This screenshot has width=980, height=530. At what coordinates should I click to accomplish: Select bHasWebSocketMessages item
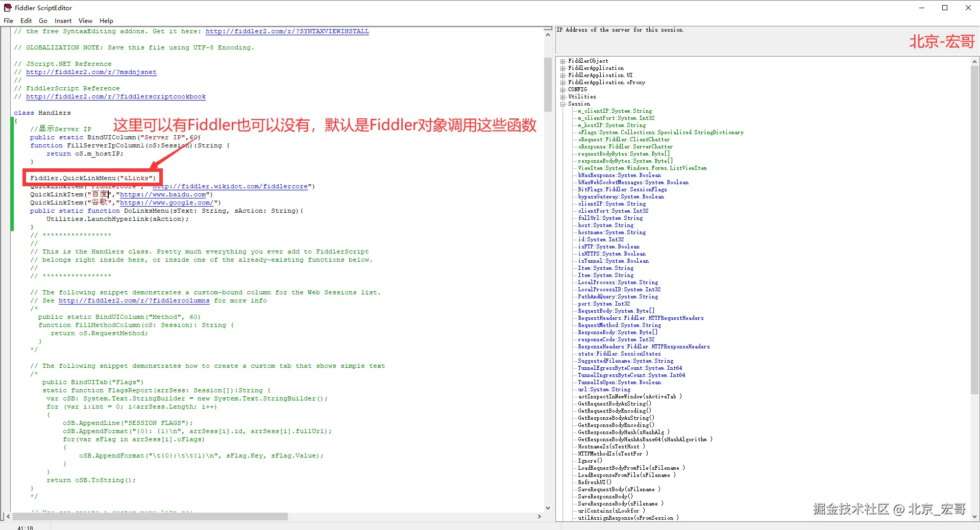point(633,183)
